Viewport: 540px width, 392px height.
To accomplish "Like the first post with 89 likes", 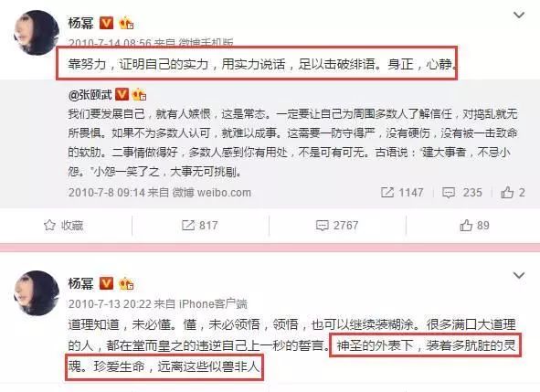I will click(474, 226).
